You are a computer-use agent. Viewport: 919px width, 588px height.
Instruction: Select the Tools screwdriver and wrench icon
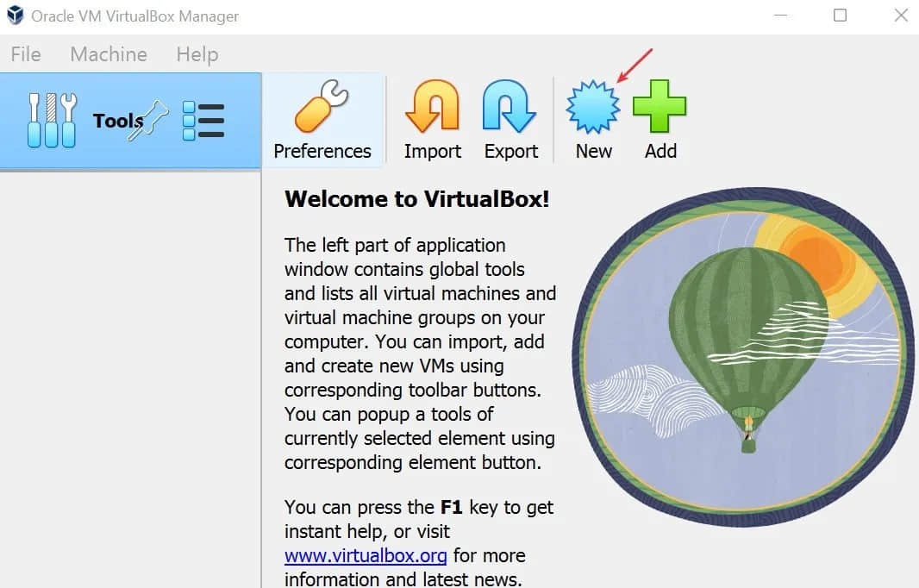[x=52, y=121]
